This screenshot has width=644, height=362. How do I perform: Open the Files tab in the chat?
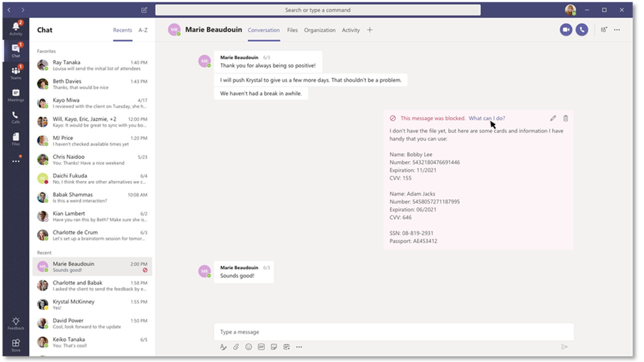[293, 30]
